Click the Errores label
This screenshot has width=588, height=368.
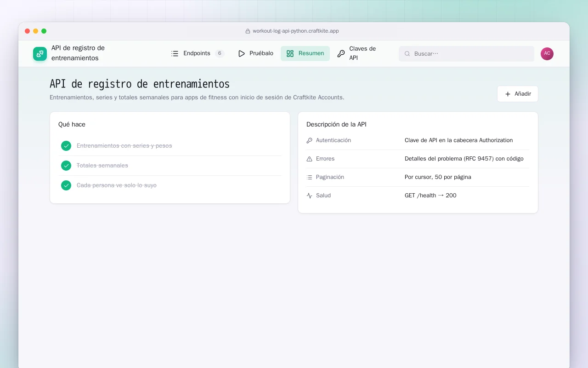[325, 159]
